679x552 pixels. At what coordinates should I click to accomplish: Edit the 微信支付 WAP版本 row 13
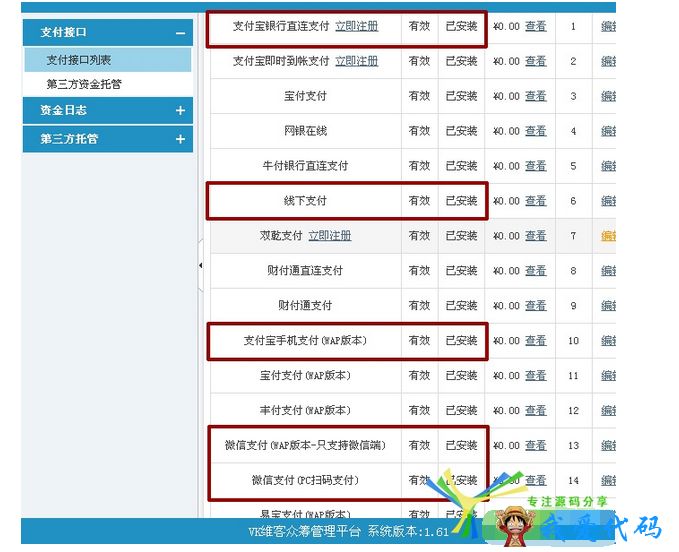[608, 445]
